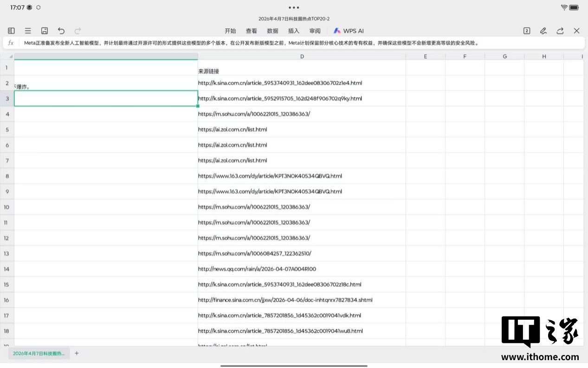The image size is (588, 368).
Task: Click the formula bar text field
Action: point(297,43)
